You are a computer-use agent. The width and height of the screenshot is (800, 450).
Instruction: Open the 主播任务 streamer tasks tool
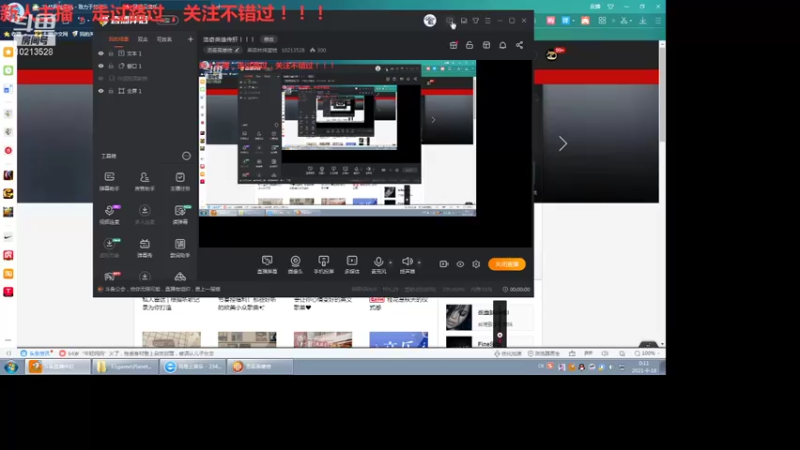(180, 181)
